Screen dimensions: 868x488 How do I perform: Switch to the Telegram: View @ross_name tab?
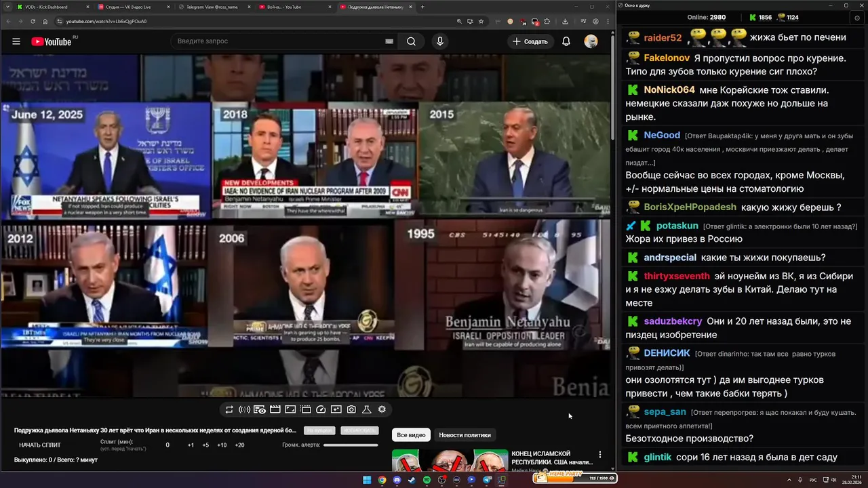[214, 7]
